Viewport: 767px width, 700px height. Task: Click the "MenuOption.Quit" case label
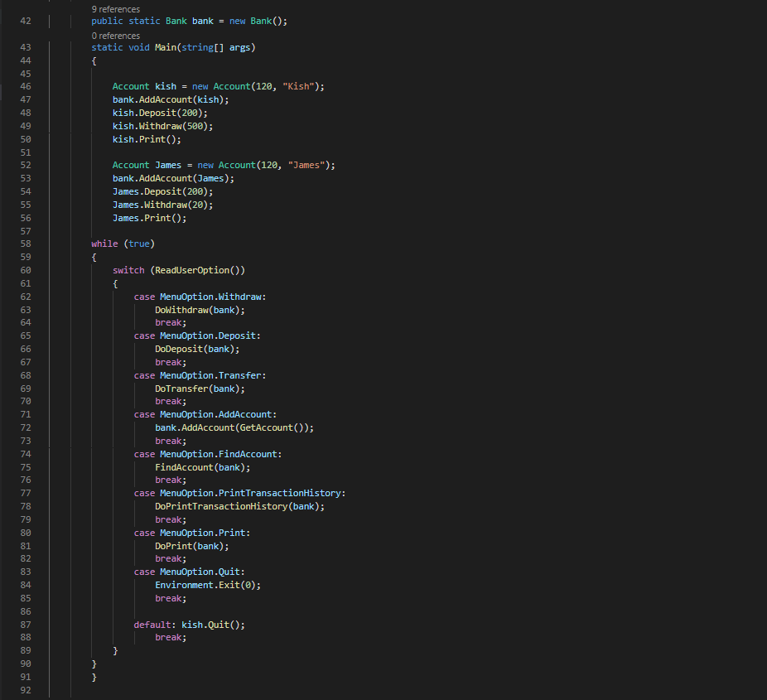[x=197, y=572]
